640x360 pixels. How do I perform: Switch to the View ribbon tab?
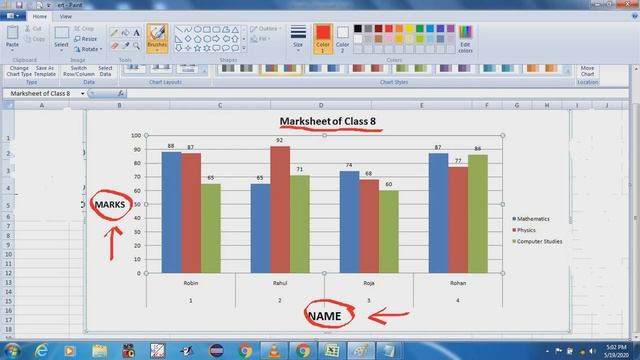[x=65, y=16]
